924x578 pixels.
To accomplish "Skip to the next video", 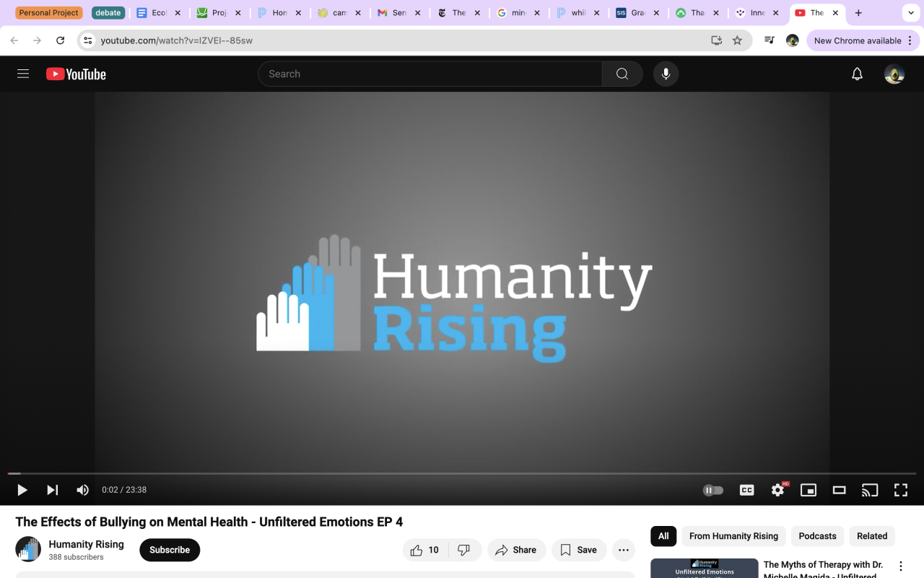I will pyautogui.click(x=53, y=490).
